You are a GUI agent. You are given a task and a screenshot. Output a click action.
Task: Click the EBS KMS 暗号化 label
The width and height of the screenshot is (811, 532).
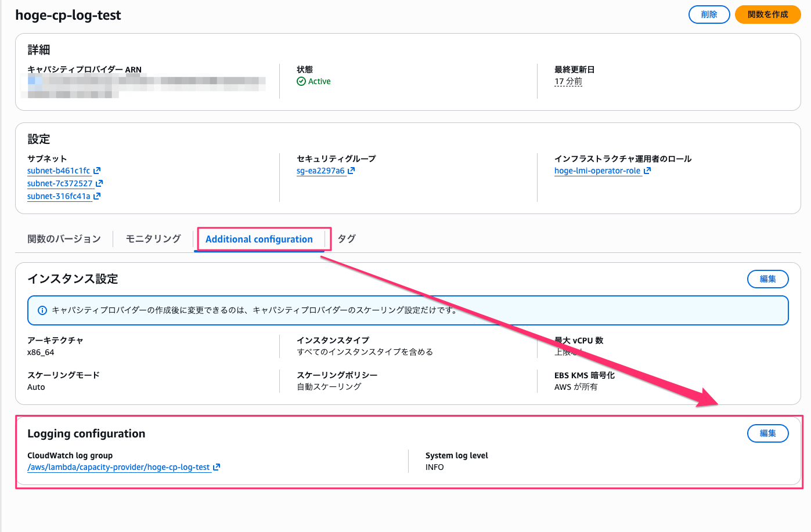click(x=585, y=375)
